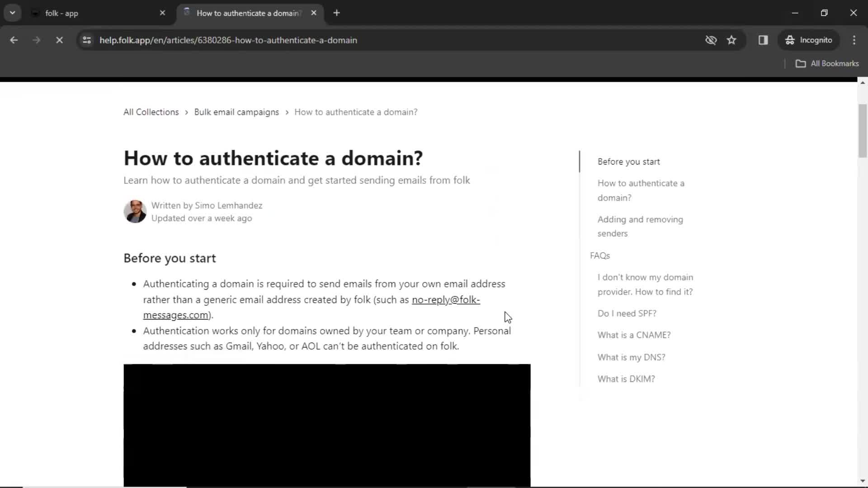Go to What is a CNAME? entry
This screenshot has width=868, height=488.
634,335
